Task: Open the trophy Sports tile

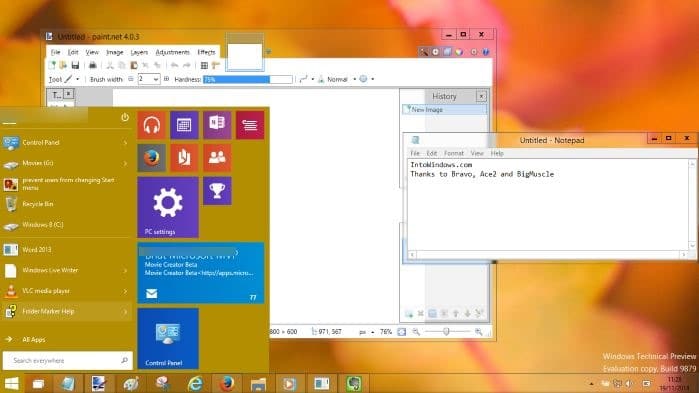Action: pyautogui.click(x=217, y=191)
